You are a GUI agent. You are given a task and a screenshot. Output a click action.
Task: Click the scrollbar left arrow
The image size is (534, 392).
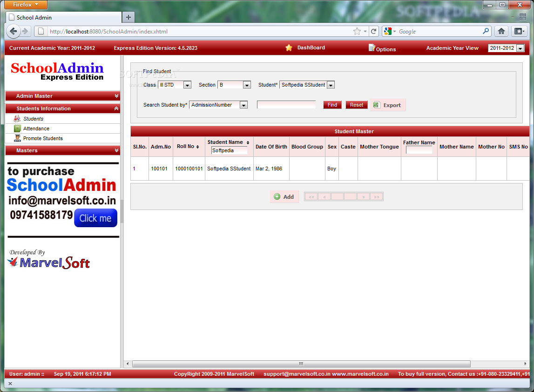point(128,364)
